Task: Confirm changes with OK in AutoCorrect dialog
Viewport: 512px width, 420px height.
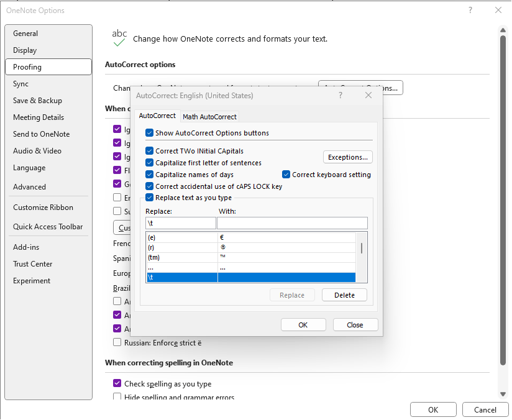Action: click(303, 324)
